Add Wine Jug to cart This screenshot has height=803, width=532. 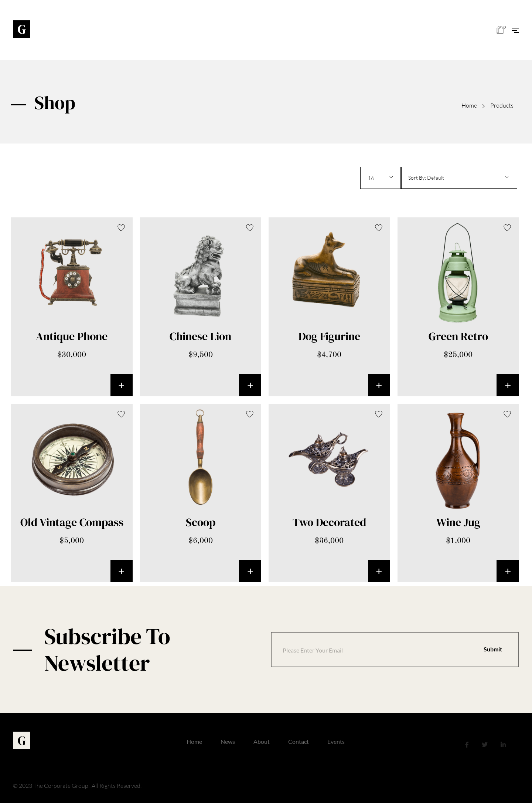click(507, 571)
